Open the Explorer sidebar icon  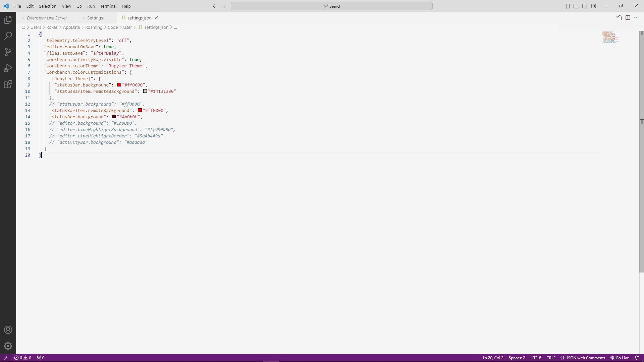click(x=8, y=20)
